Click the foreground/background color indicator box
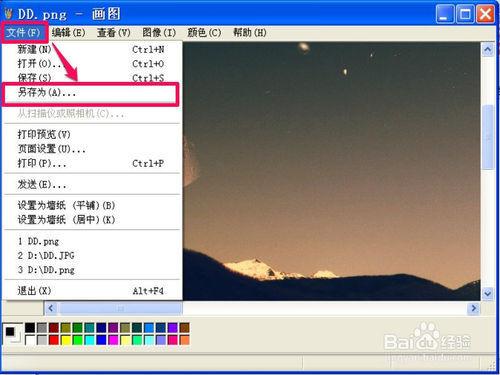Viewport: 500px width, 375px height. coord(13,334)
